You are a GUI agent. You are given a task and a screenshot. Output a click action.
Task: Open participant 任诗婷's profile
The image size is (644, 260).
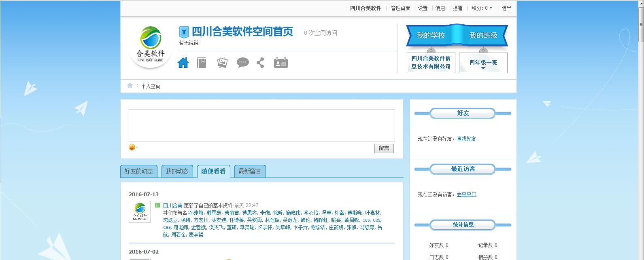click(236, 220)
